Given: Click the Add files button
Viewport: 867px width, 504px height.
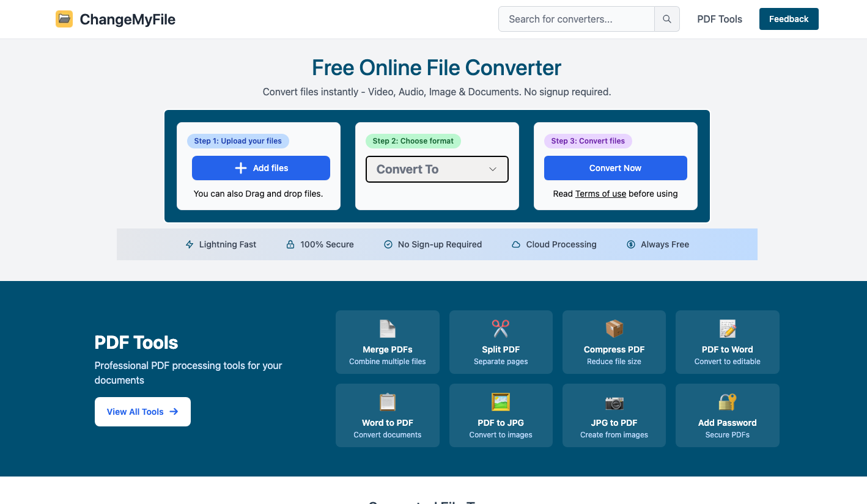Looking at the screenshot, I should [x=260, y=167].
